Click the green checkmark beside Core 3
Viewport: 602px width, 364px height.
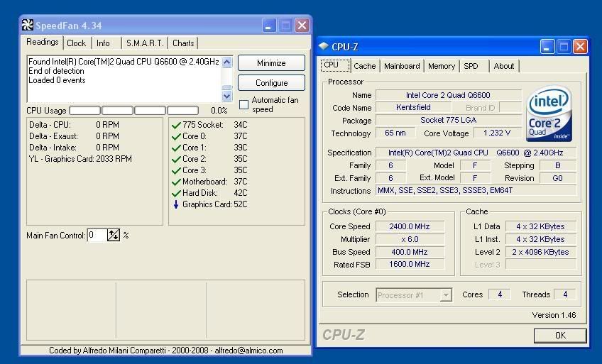176,170
